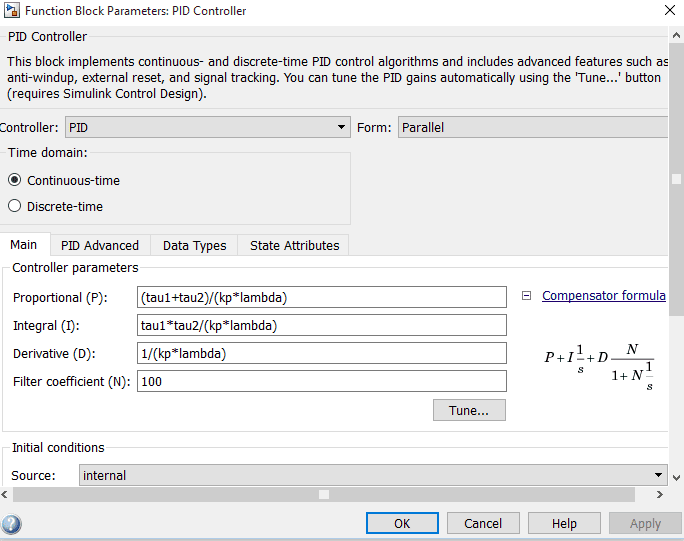Open the Data Types tab
The width and height of the screenshot is (684, 541).
(194, 246)
